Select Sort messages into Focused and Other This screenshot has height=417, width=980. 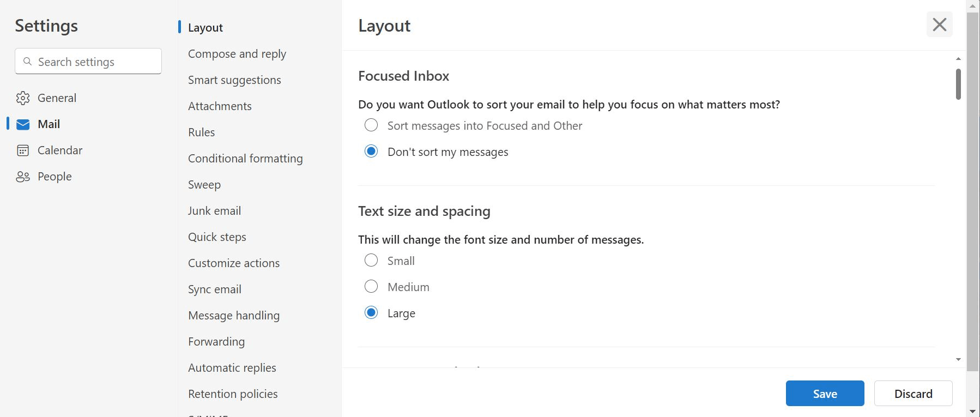tap(371, 125)
